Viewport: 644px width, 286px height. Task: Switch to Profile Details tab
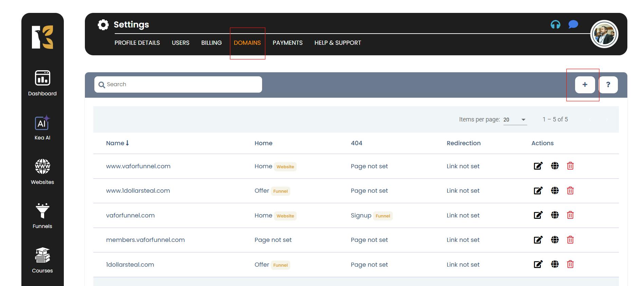point(137,43)
